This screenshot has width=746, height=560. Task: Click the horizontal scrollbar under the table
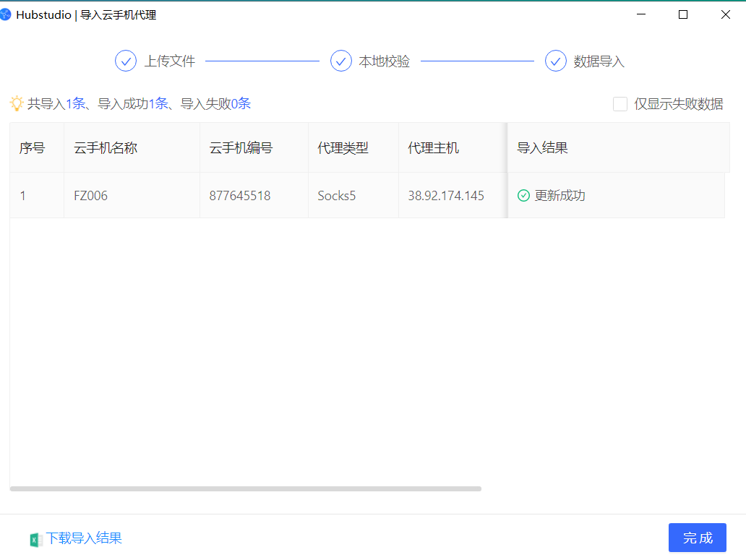tap(246, 489)
